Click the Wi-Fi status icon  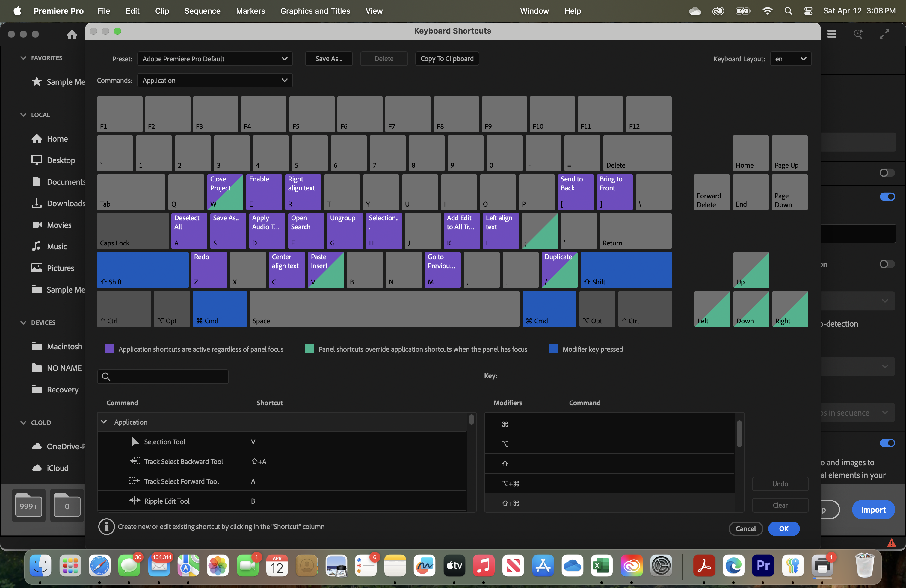pyautogui.click(x=768, y=11)
